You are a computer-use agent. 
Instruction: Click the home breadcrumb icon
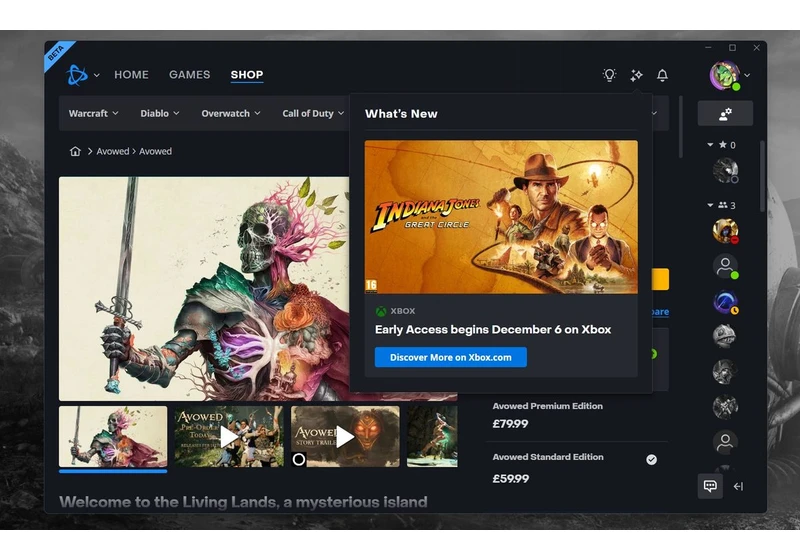[x=75, y=151]
